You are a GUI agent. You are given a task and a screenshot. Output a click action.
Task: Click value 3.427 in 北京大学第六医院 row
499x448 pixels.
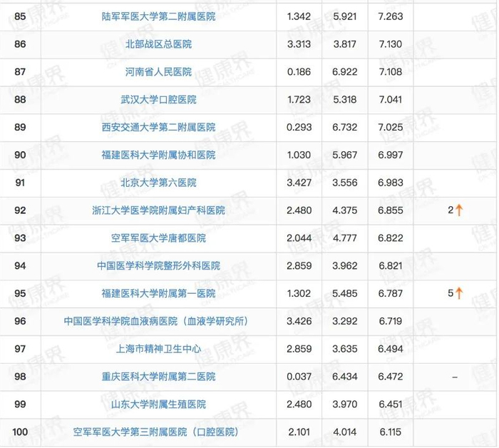coord(299,183)
